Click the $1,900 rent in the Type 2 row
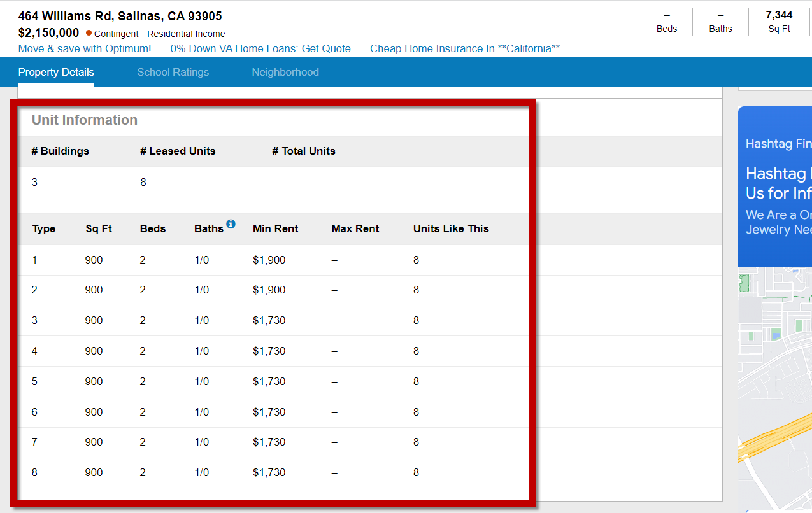 pyautogui.click(x=269, y=290)
